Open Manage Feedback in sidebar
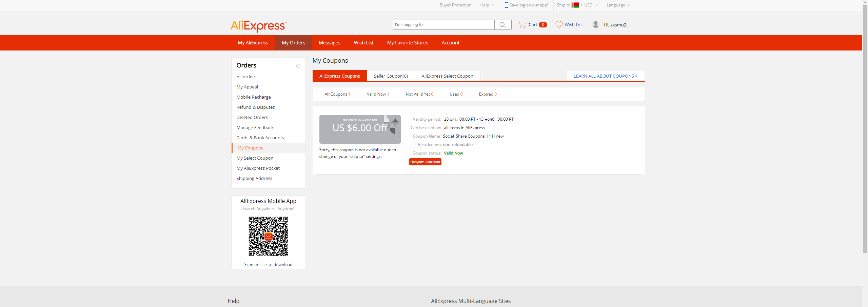The image size is (868, 307). click(255, 128)
